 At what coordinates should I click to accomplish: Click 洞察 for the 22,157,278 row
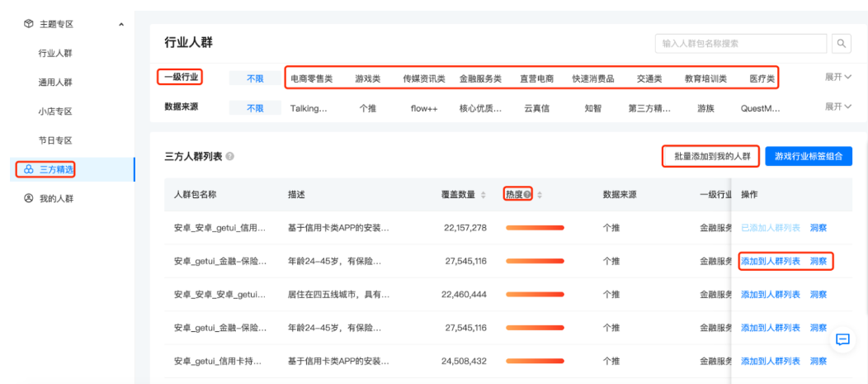point(818,228)
